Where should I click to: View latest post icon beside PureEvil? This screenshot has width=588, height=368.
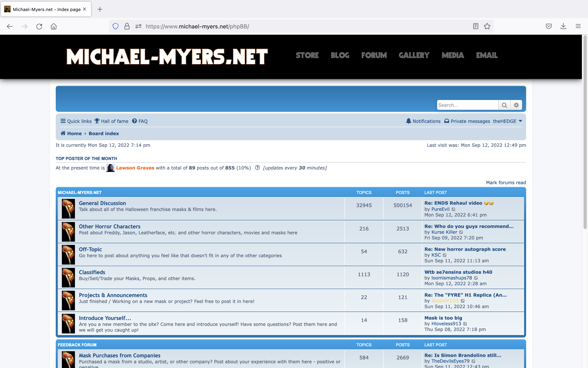click(453, 209)
